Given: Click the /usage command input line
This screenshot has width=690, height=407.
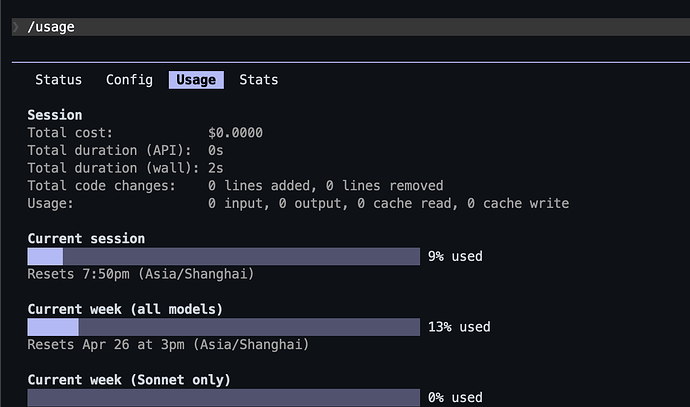Looking at the screenshot, I should click(351, 27).
